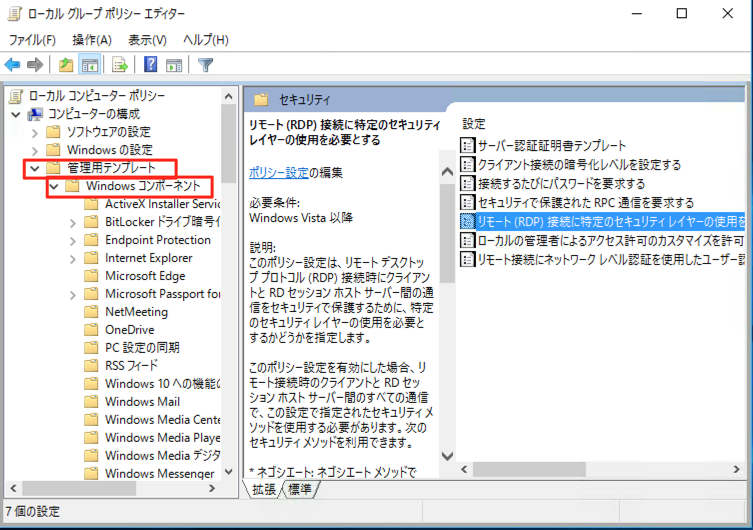Click the ポリシー設定 link
This screenshot has width=753, height=530.
pyautogui.click(x=279, y=172)
